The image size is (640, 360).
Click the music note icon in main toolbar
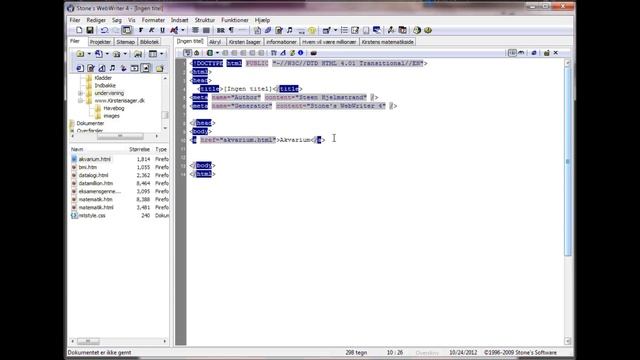(289, 30)
